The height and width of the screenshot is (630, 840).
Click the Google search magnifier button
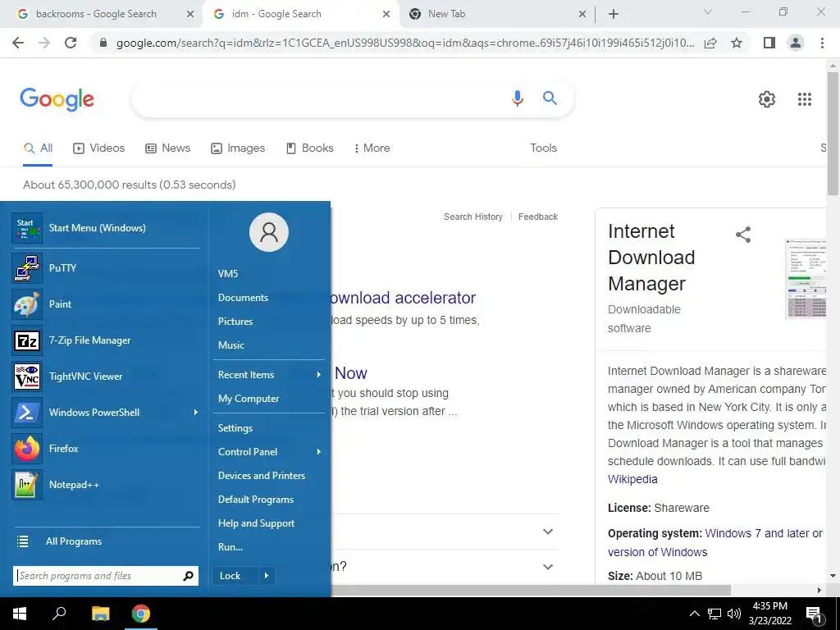[x=550, y=98]
